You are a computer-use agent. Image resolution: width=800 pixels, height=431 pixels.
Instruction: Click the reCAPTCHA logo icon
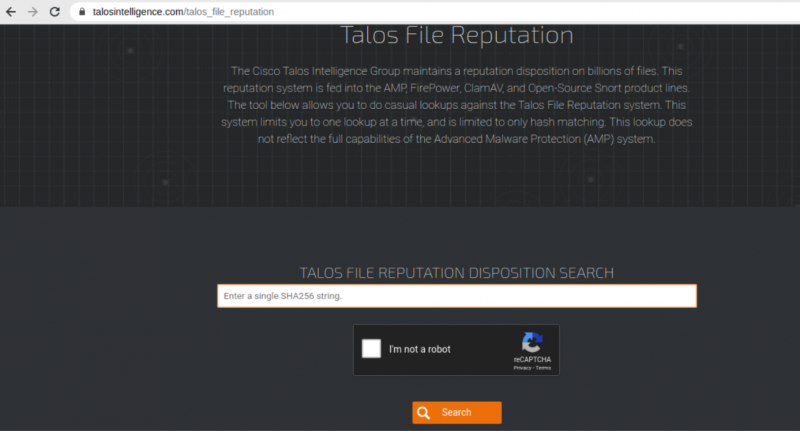tap(532, 342)
